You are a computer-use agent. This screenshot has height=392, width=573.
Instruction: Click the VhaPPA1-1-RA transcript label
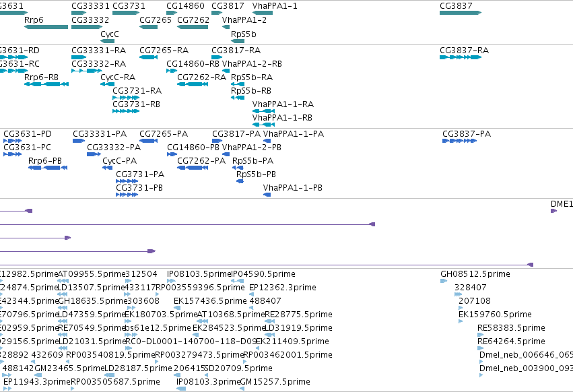283,104
